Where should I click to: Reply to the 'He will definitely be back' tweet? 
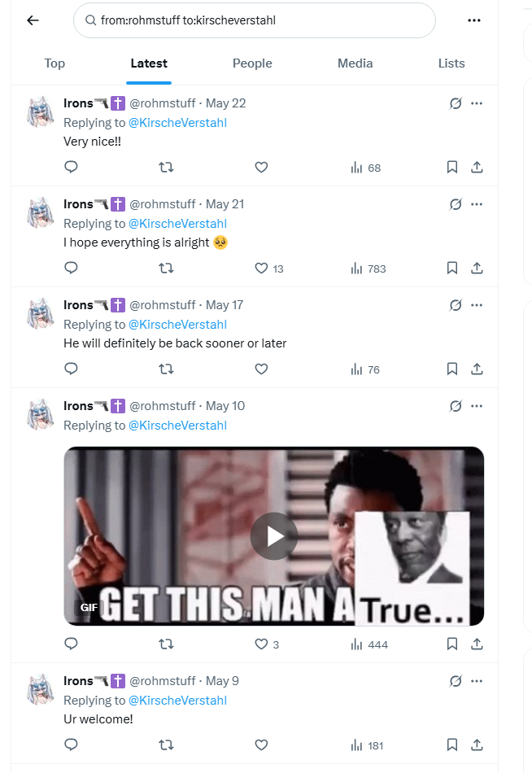[x=71, y=369]
